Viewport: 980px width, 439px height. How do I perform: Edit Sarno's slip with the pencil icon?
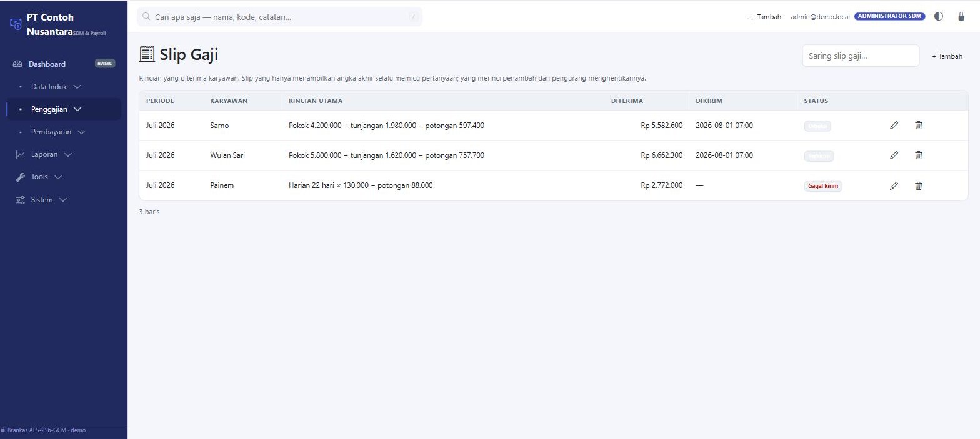click(894, 126)
